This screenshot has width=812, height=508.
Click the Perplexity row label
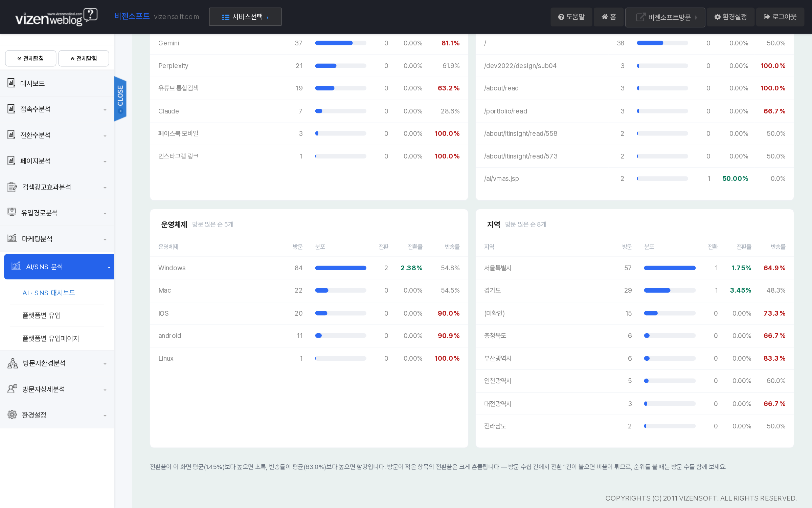click(173, 66)
